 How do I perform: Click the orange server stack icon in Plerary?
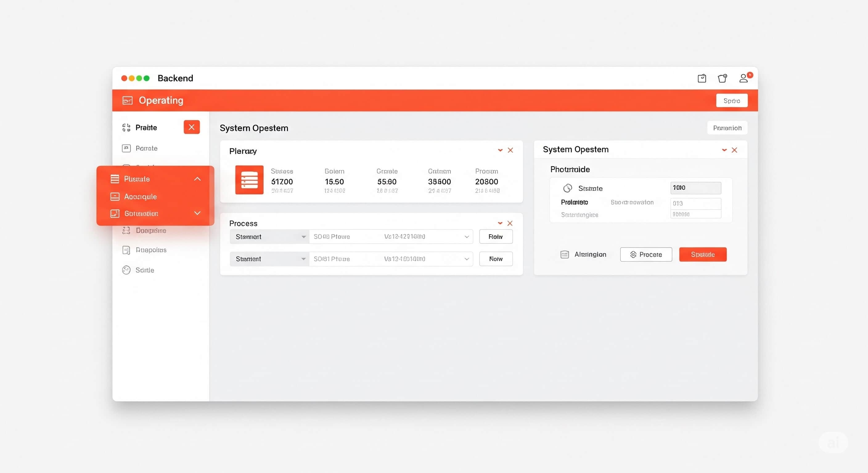(x=249, y=180)
